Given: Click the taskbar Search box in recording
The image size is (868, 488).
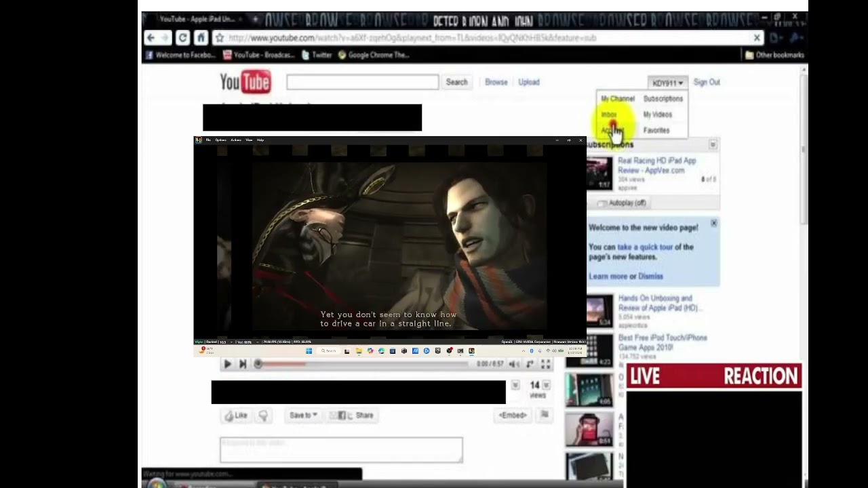Looking at the screenshot, I should click(x=328, y=351).
